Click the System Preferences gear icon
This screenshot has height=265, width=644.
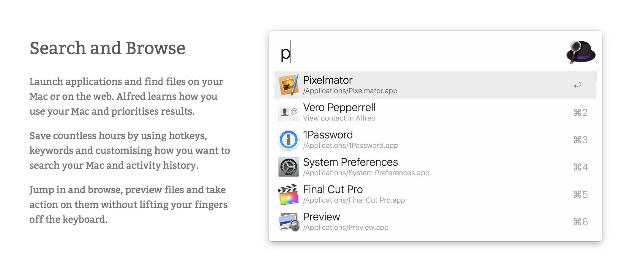[x=288, y=167]
